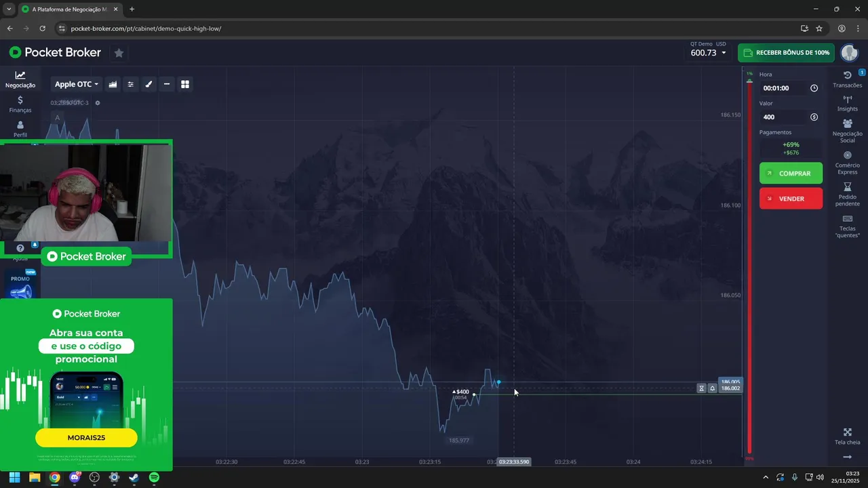The height and width of the screenshot is (488, 868).
Task: Open the chart info gear settings
Action: [x=98, y=103]
